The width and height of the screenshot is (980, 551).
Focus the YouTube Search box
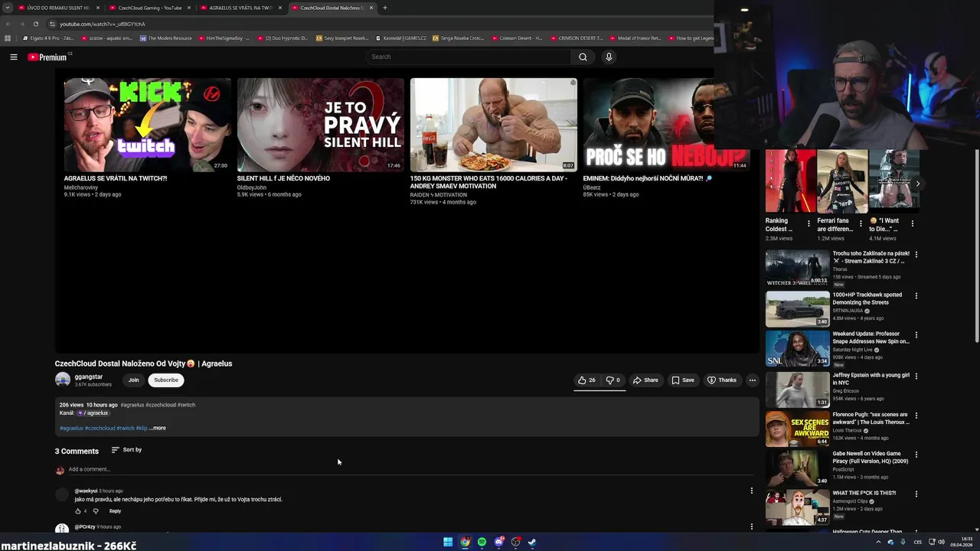[x=469, y=57]
